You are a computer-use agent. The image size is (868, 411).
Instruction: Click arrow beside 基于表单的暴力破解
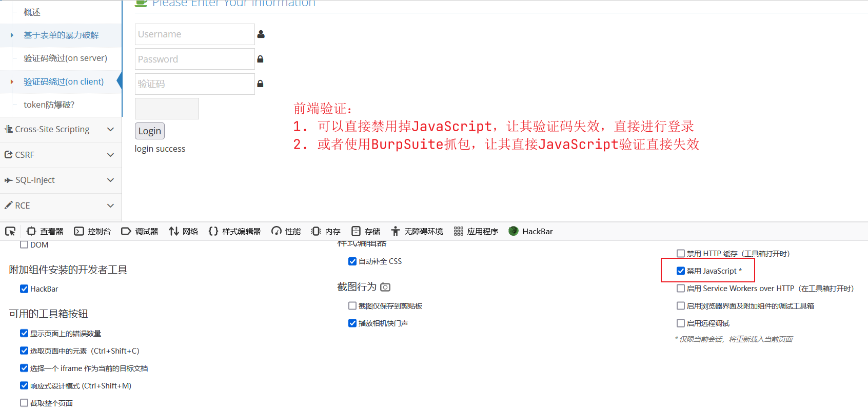pyautogui.click(x=12, y=35)
